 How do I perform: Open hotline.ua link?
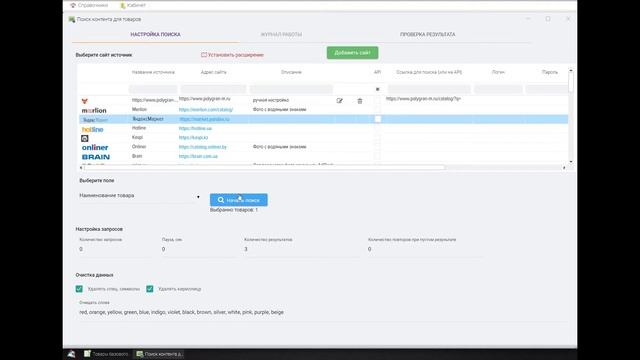click(195, 129)
